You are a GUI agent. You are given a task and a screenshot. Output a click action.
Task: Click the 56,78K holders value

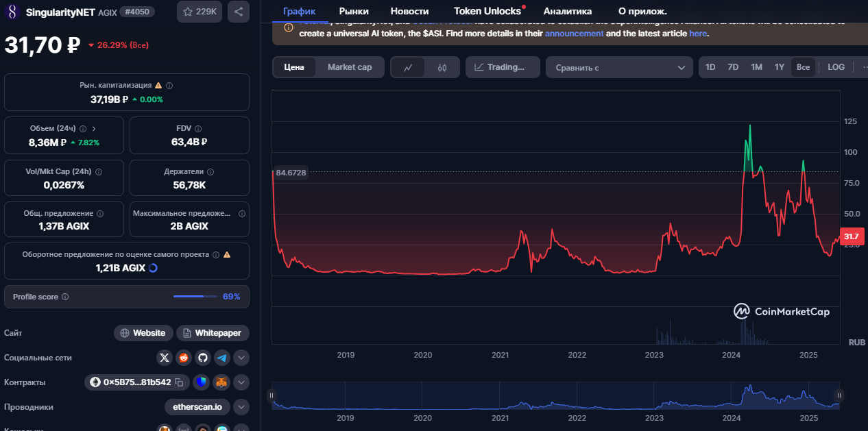189,185
